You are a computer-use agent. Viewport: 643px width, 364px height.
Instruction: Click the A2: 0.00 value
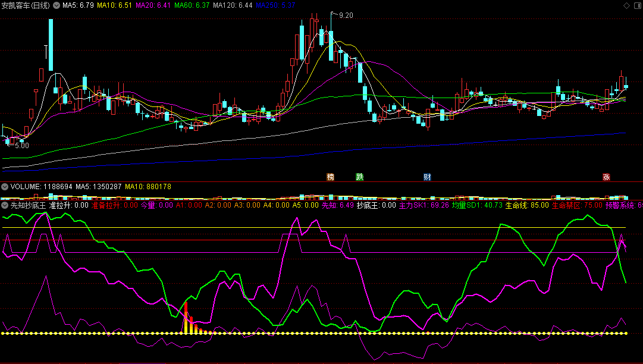coord(218,205)
